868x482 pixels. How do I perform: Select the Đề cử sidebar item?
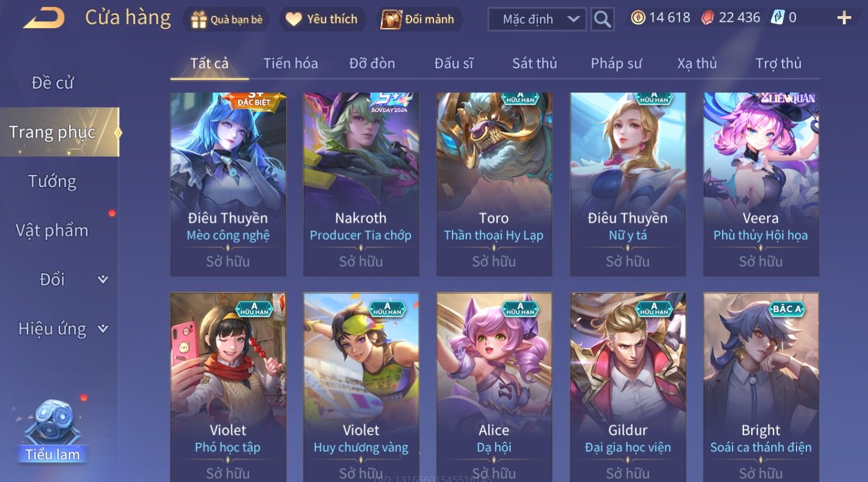point(52,83)
